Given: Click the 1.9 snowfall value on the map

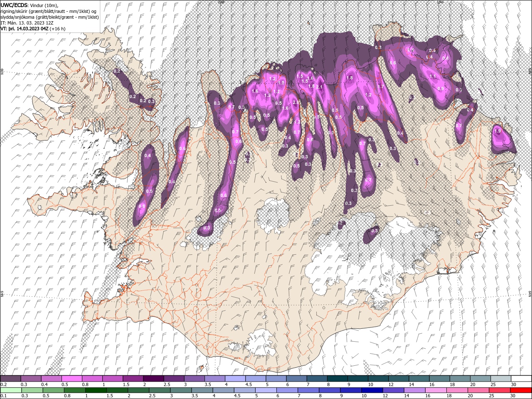Looking at the screenshot, I should (498, 131).
